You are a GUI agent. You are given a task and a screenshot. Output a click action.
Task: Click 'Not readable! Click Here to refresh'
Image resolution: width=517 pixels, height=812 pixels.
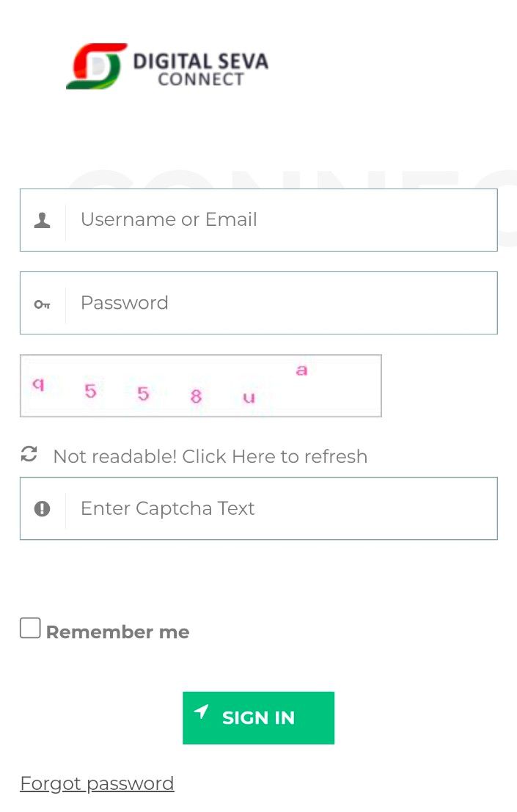click(x=210, y=456)
